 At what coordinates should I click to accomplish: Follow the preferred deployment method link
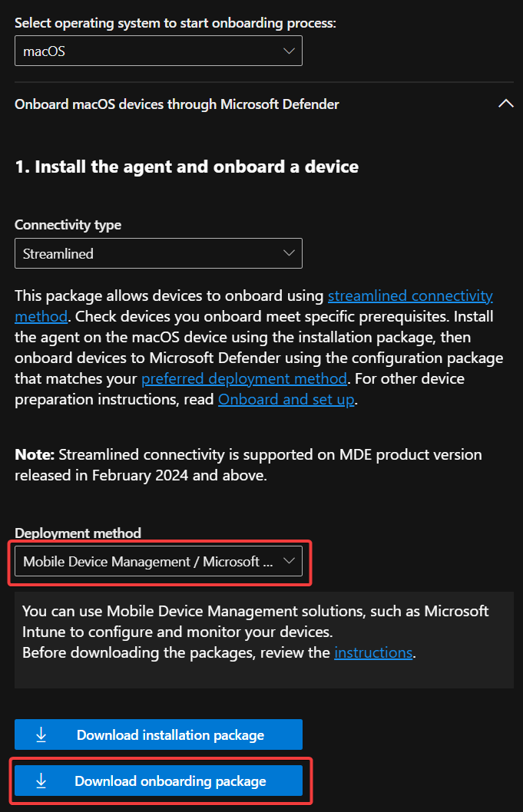244,378
